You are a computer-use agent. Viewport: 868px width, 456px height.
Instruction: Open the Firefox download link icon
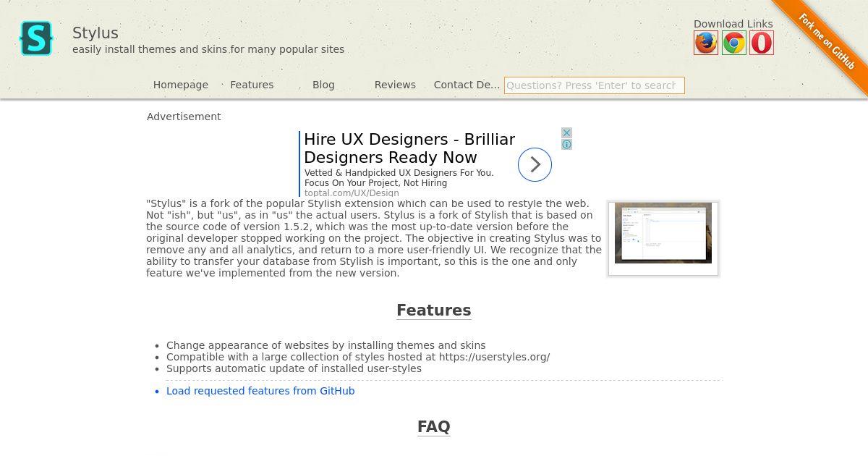(706, 43)
